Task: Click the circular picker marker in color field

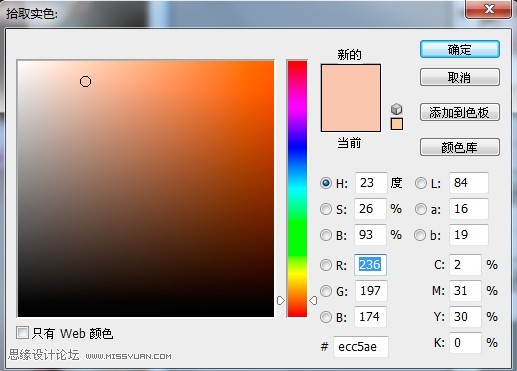Action: [86, 82]
